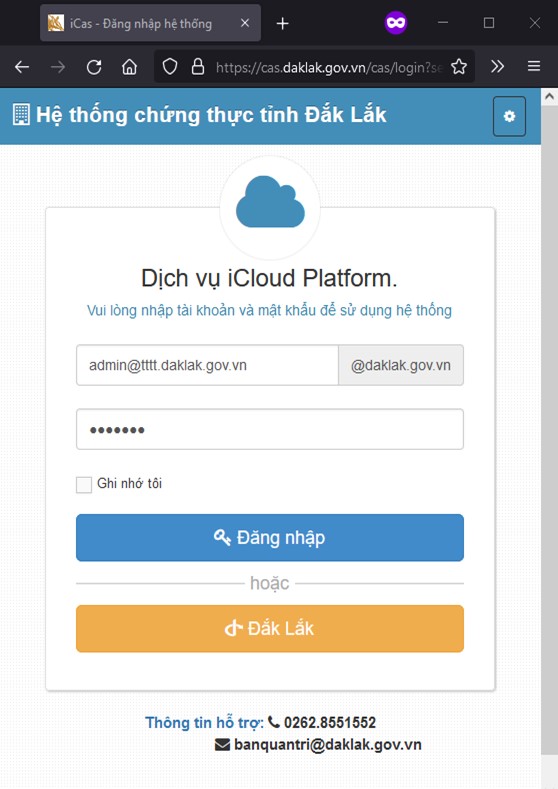The height and width of the screenshot is (789, 558).
Task: Click the settings gear icon in header
Action: [509, 116]
